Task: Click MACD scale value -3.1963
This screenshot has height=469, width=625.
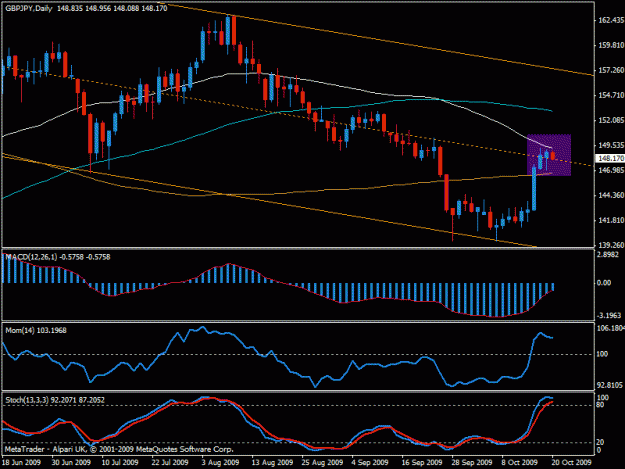Action: pyautogui.click(x=609, y=316)
